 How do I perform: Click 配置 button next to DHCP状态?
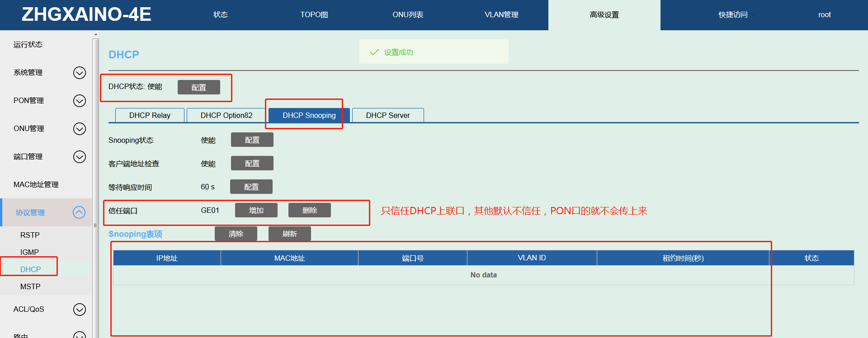point(199,87)
